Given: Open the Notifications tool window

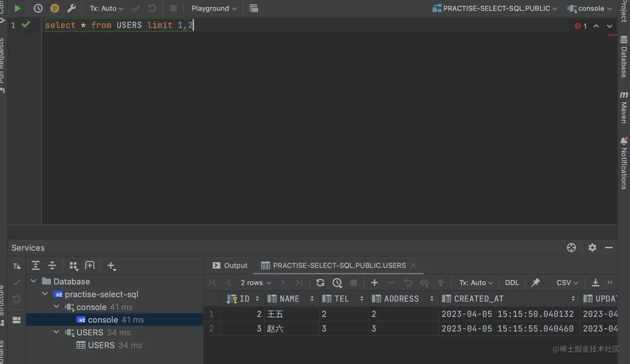Looking at the screenshot, I should point(624,164).
